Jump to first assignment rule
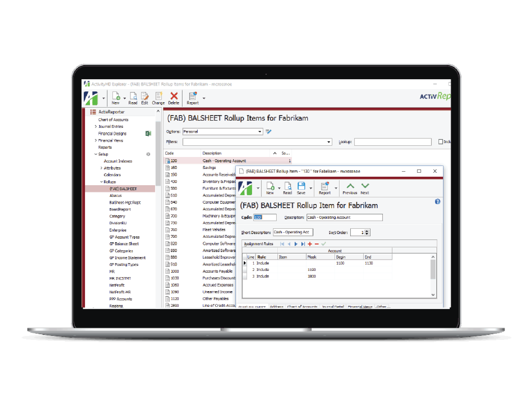532x399 pixels. pos(282,244)
